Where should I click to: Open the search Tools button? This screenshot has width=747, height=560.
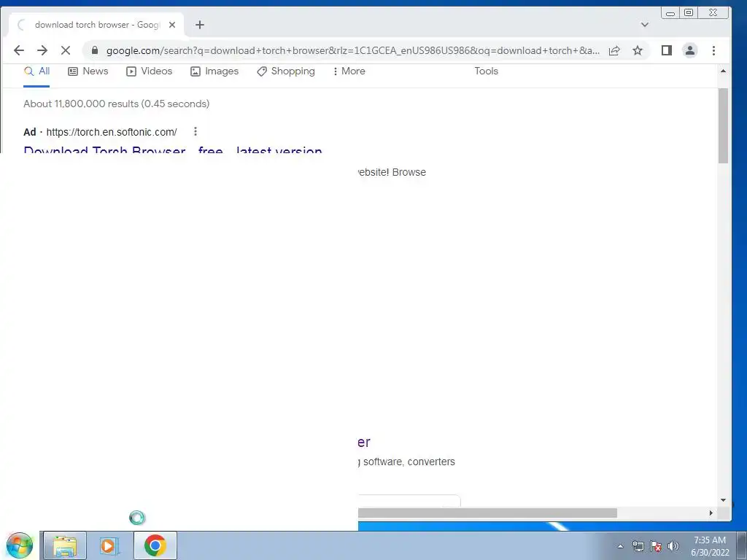click(x=486, y=71)
